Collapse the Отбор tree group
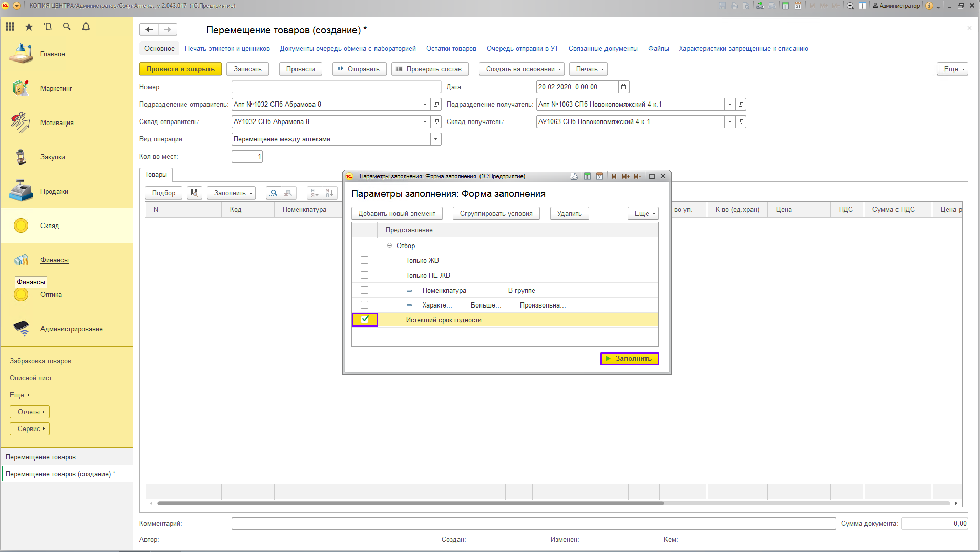Viewport: 980px width, 552px height. 389,246
